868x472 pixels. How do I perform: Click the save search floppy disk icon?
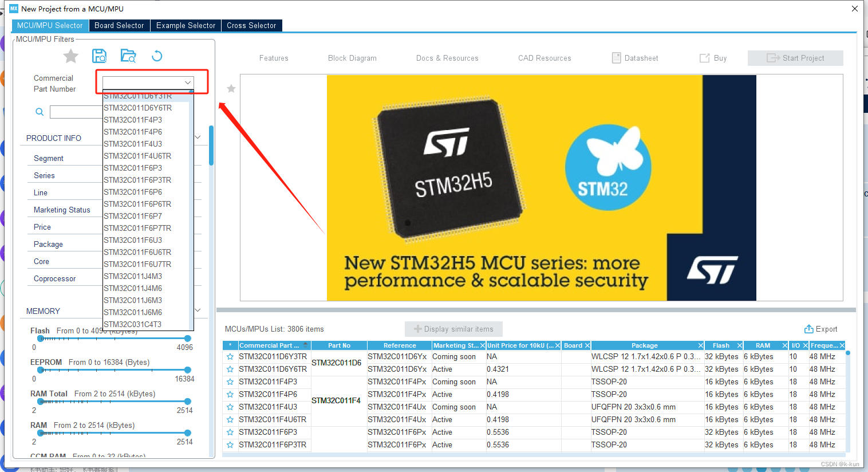[100, 56]
